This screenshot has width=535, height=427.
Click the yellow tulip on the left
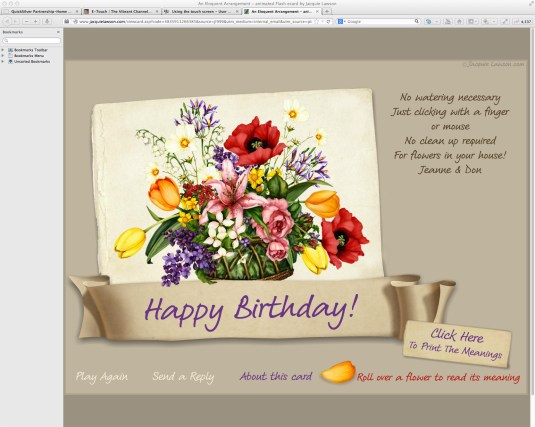coord(130,242)
